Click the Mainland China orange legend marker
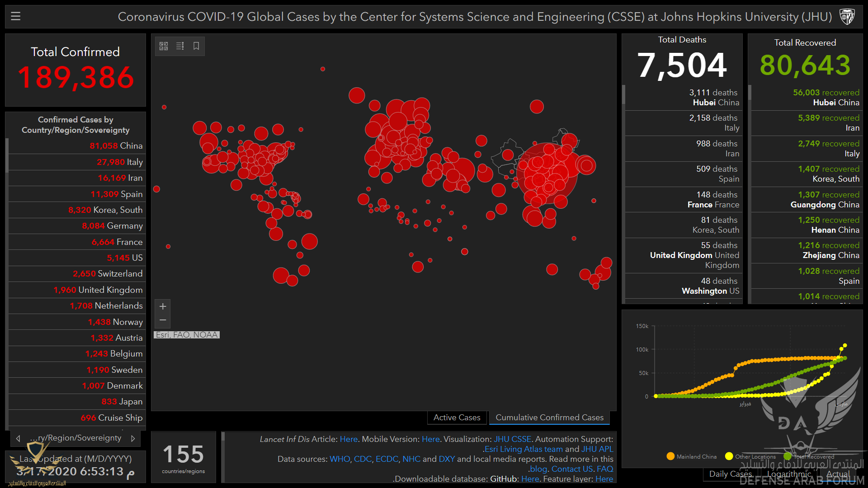 click(x=670, y=456)
